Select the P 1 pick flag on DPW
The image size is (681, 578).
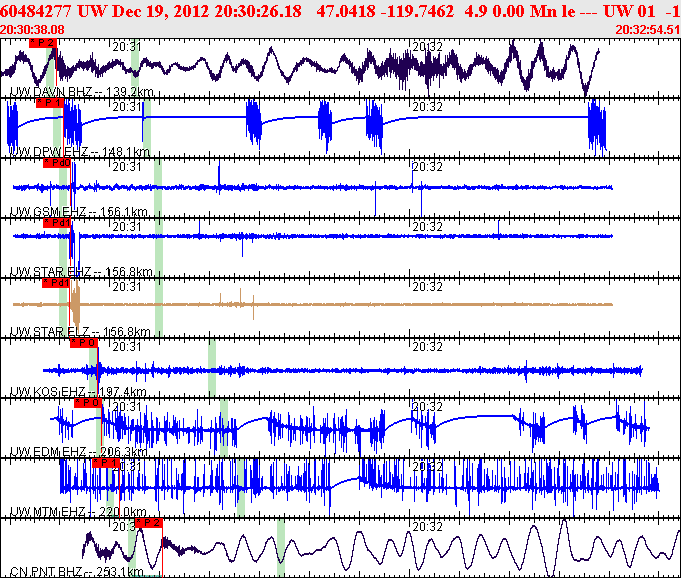tap(50, 103)
